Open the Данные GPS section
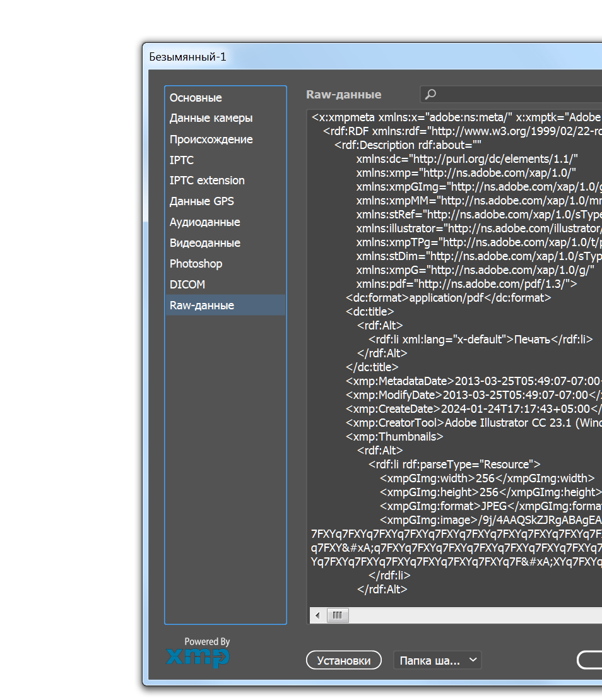The height and width of the screenshot is (700, 602). tap(225, 201)
